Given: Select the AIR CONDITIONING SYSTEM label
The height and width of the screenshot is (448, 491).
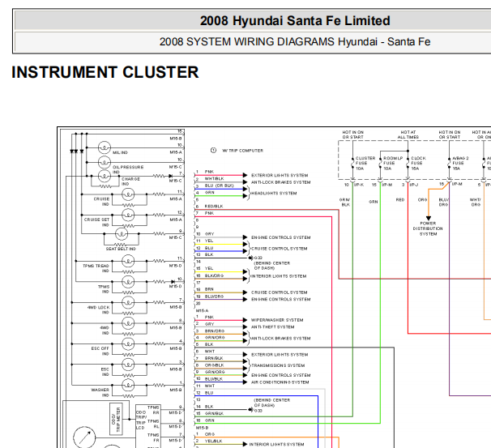Looking at the screenshot, I should pyautogui.click(x=280, y=382).
